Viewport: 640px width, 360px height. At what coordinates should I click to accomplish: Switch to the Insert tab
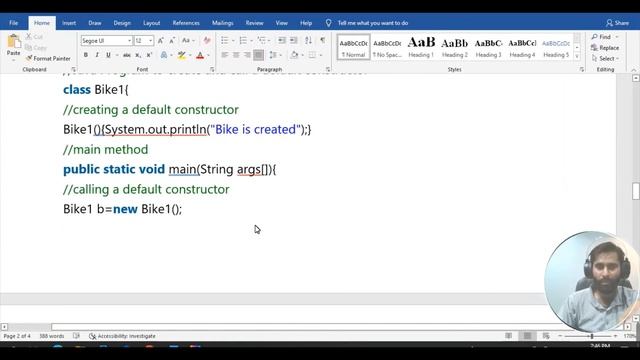point(69,23)
